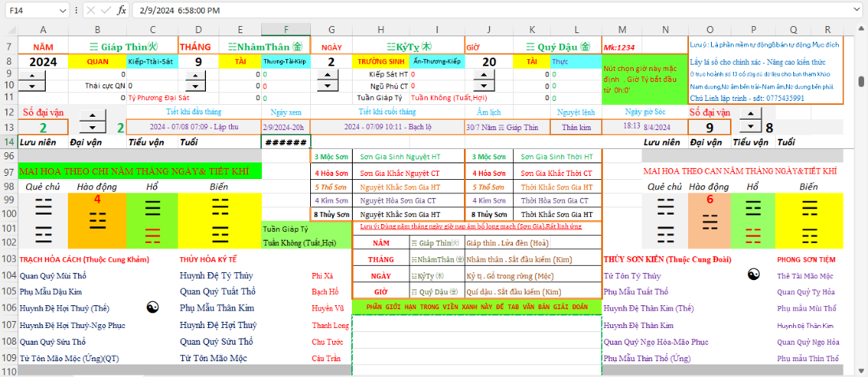Click into the formula bar showing 2/9/2024
The height and width of the screenshot is (377, 868).
(473, 10)
